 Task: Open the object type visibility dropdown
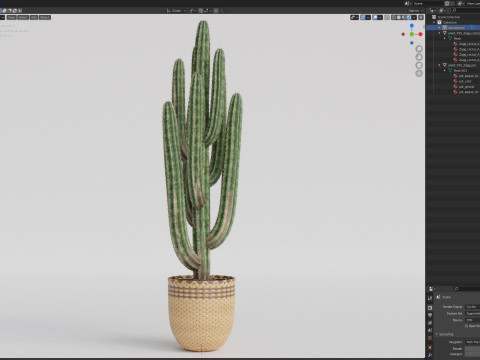point(354,17)
